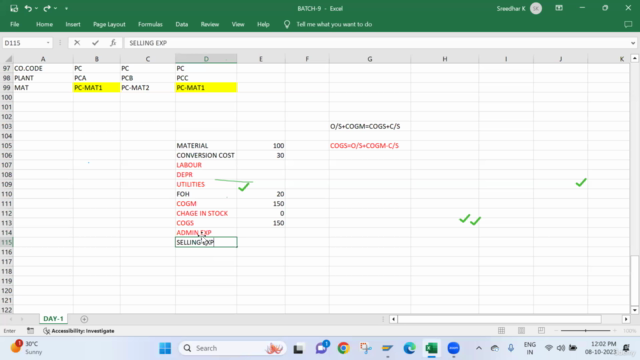Open the Review tab

[209, 24]
